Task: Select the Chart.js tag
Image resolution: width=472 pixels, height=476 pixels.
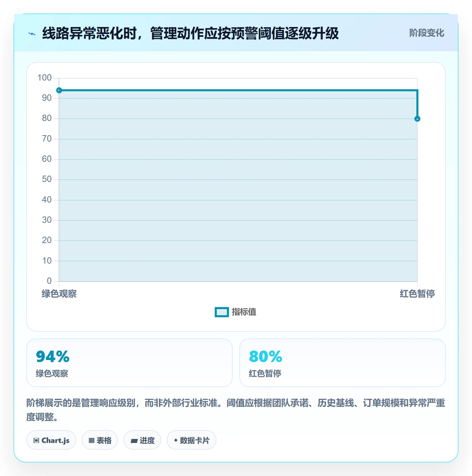Action: tap(51, 440)
